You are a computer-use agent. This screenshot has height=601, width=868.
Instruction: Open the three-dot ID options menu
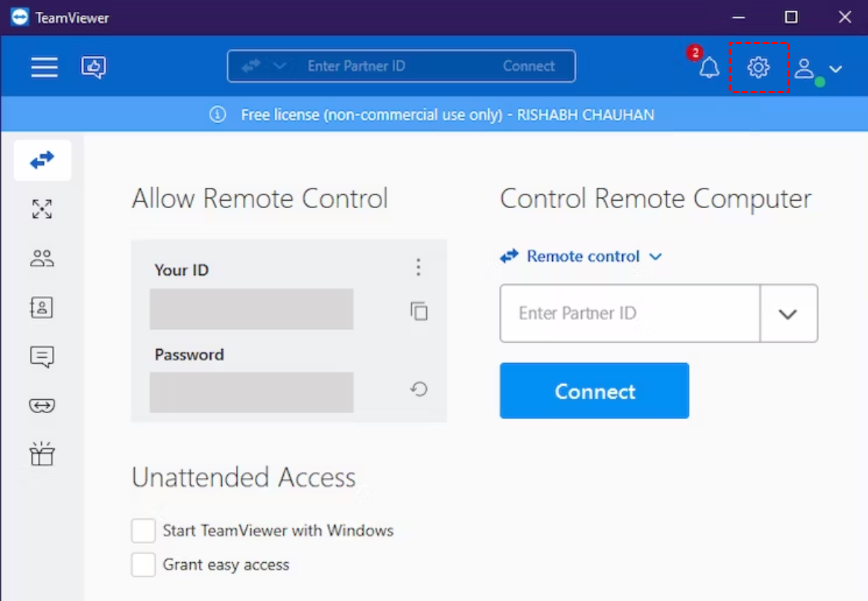click(x=419, y=267)
